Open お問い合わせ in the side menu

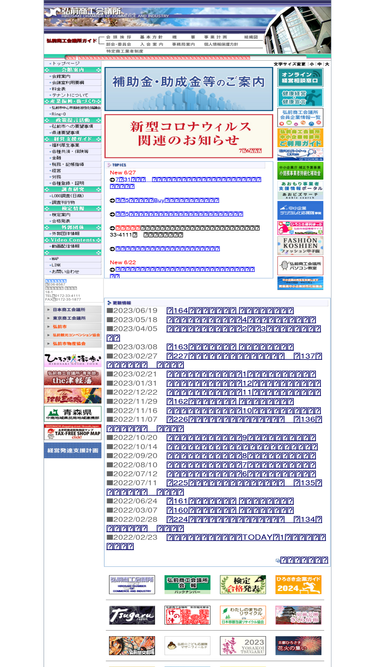pyautogui.click(x=73, y=271)
